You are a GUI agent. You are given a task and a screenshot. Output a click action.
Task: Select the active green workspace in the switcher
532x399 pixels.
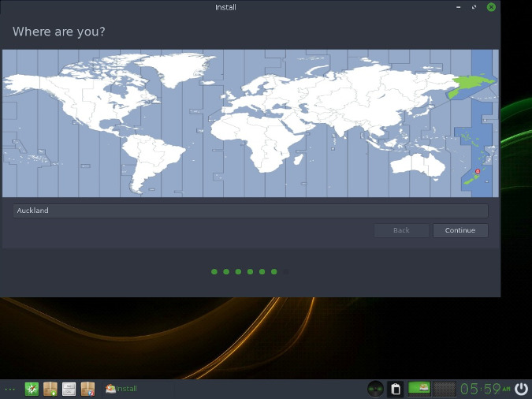(x=419, y=389)
